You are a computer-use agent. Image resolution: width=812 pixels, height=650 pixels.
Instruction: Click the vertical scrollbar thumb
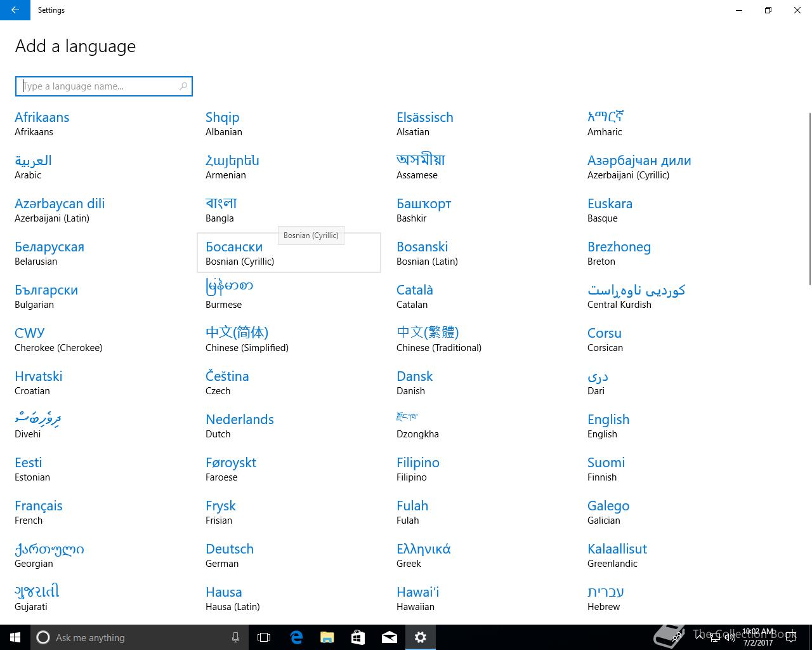[x=809, y=198]
